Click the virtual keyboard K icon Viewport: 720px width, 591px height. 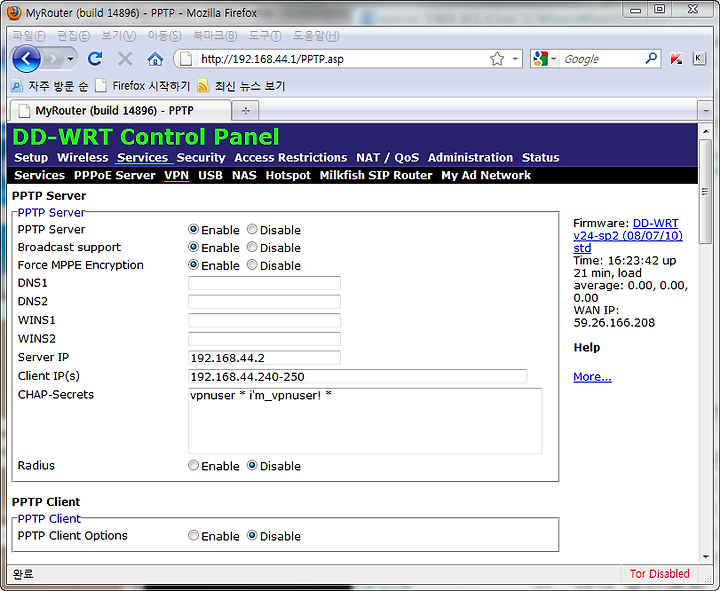(x=698, y=58)
